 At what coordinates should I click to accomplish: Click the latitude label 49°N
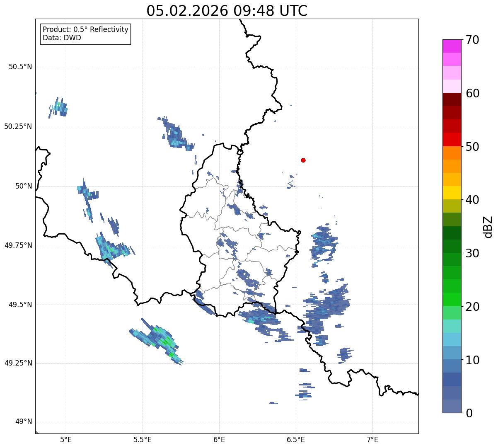pos(23,422)
